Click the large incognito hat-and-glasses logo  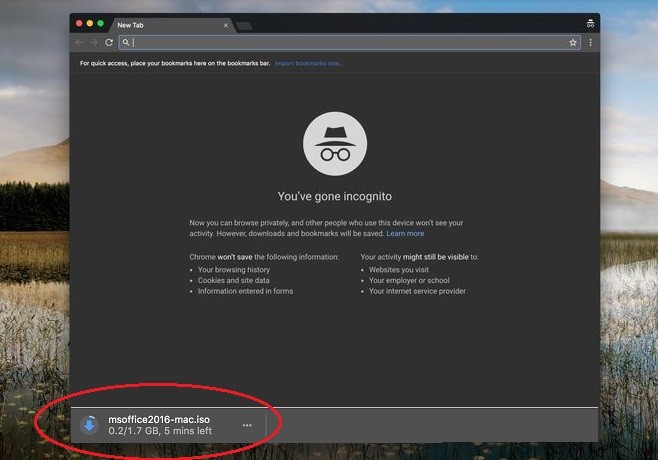coord(335,144)
